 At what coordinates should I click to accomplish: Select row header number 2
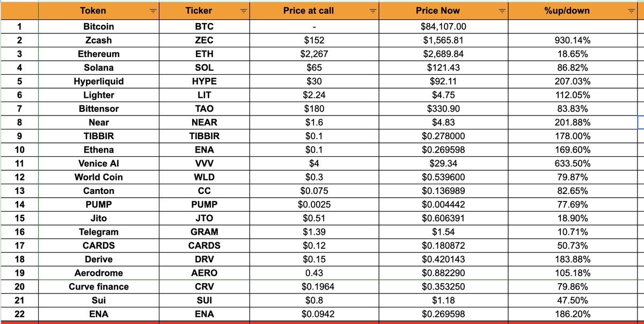[x=19, y=40]
